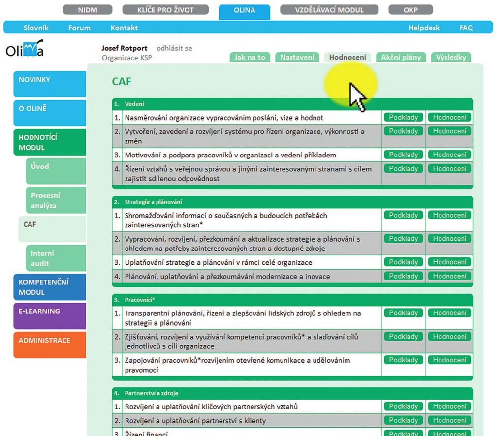Click the Partnerství a zdroje section header
The image size is (504, 436).
point(292,393)
